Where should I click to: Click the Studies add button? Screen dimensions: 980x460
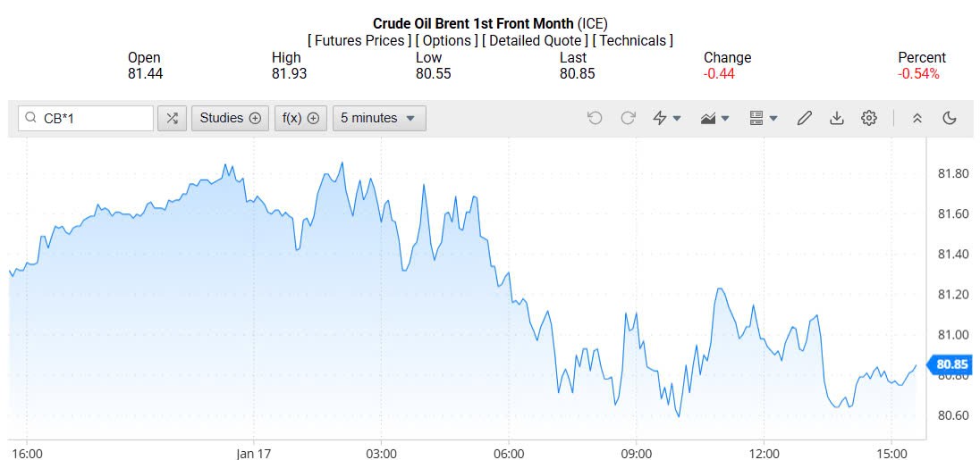[x=230, y=118]
